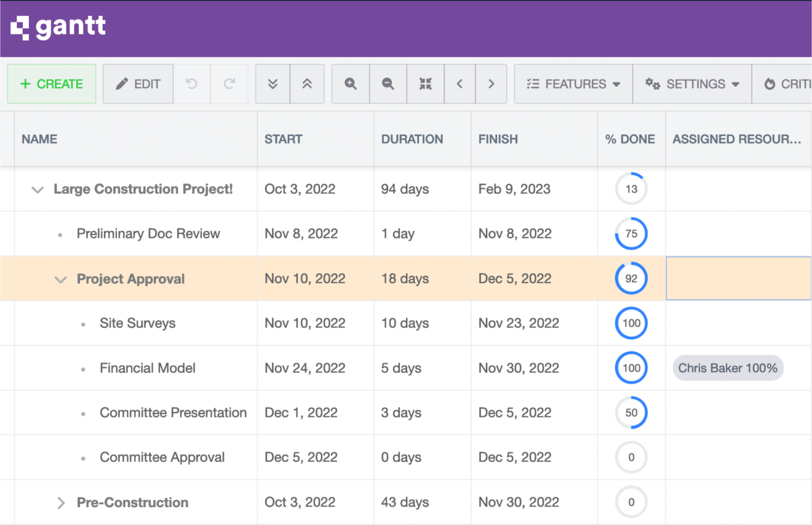This screenshot has height=525, width=812.
Task: Select the Chris Baker 100% resource chip
Action: click(x=728, y=367)
